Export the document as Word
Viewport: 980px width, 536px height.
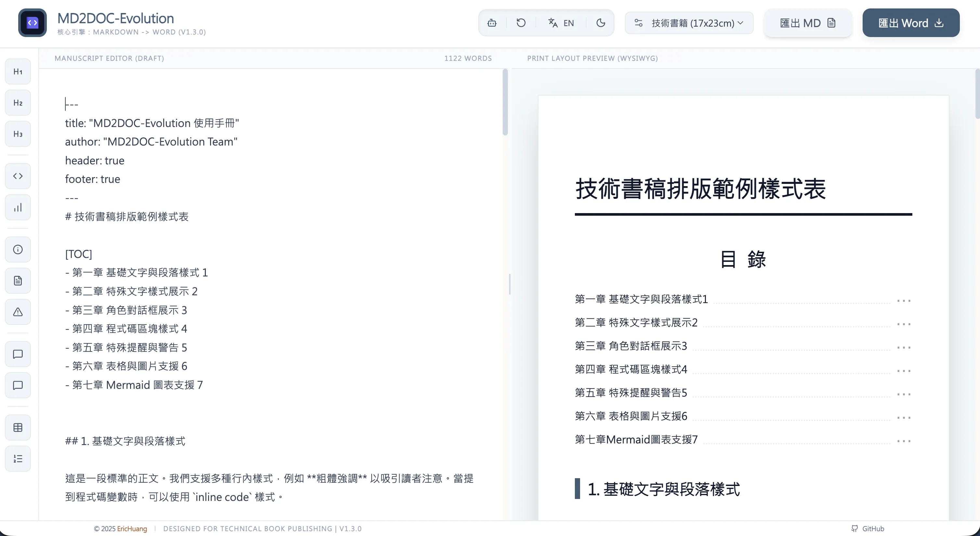pos(910,22)
